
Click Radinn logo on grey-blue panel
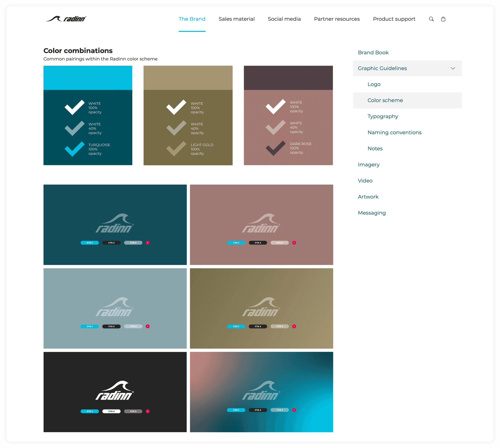[115, 307]
